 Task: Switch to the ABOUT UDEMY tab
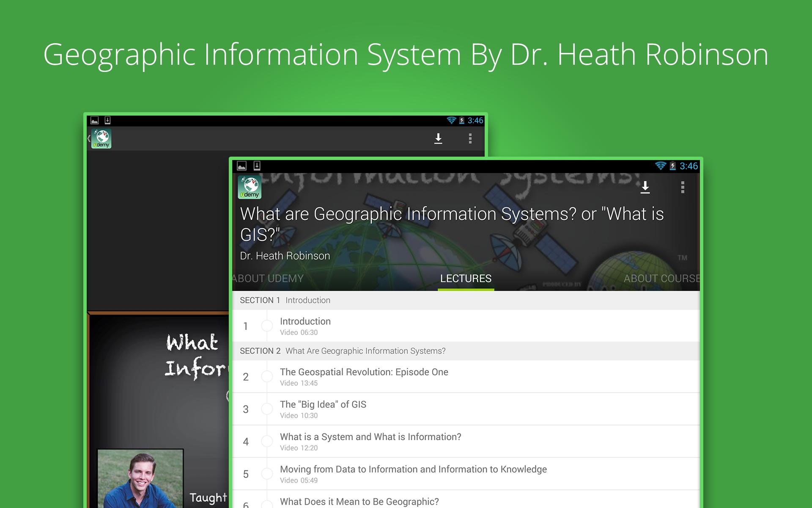pyautogui.click(x=268, y=279)
